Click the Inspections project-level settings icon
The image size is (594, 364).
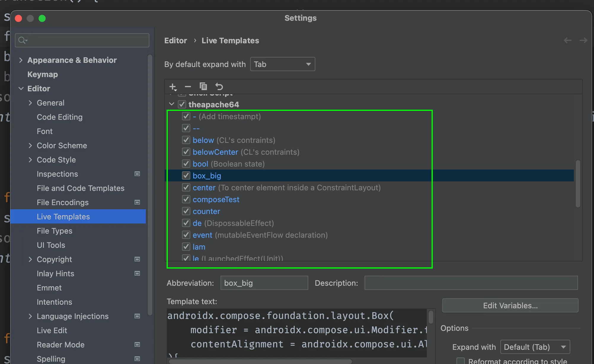coord(137,174)
